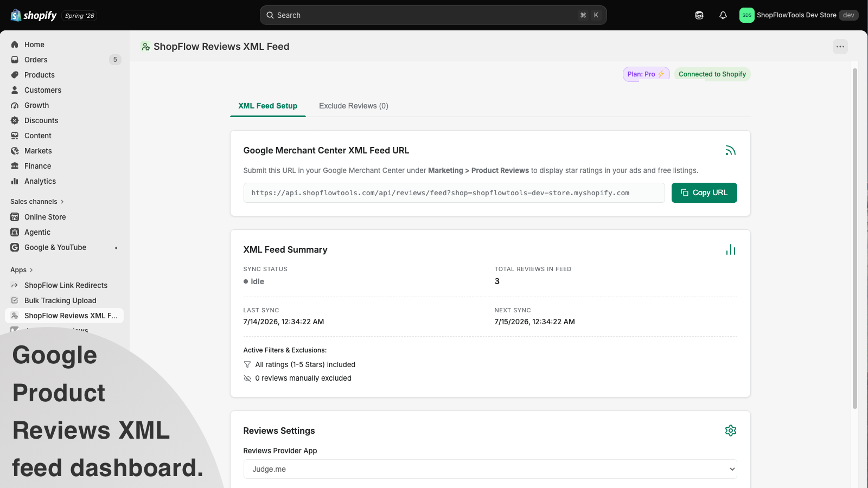Expand the Sales channels section
The height and width of the screenshot is (488, 868).
[x=37, y=202]
